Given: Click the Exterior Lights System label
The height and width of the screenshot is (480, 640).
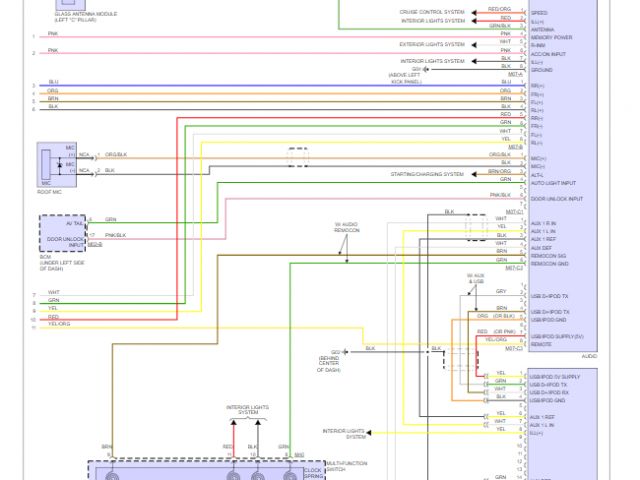Looking at the screenshot, I should [x=432, y=44].
